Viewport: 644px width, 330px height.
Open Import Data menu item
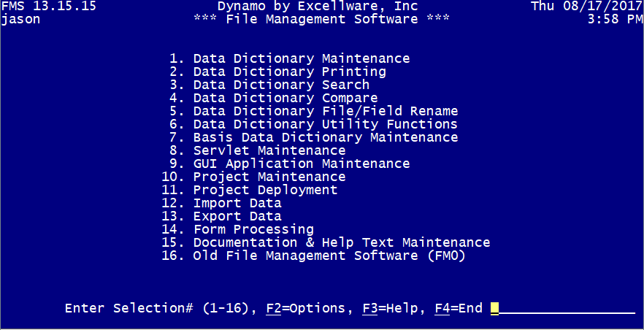[237, 203]
